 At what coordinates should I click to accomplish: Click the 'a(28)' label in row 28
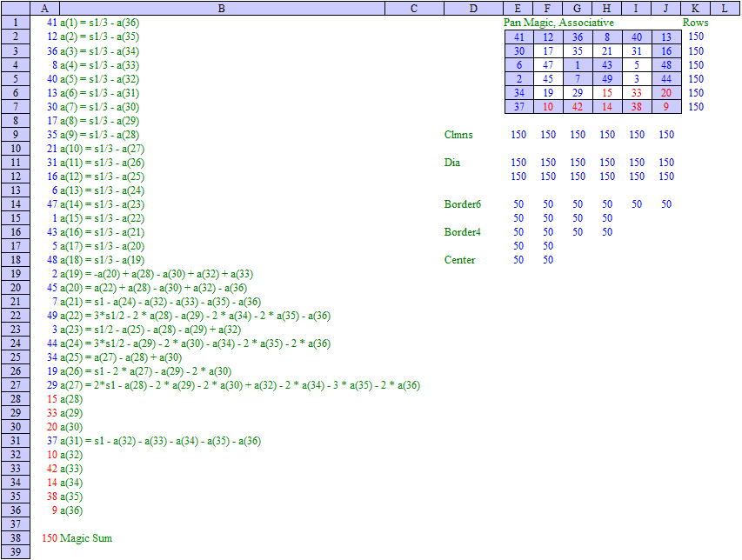[71, 399]
